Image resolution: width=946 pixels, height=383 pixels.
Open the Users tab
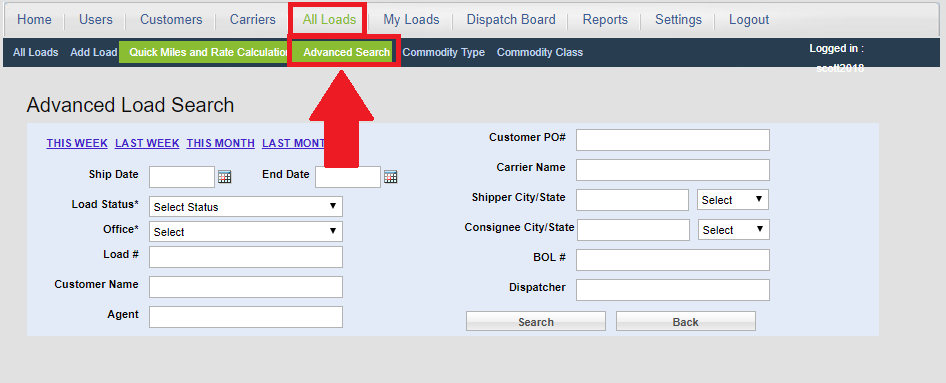point(95,19)
